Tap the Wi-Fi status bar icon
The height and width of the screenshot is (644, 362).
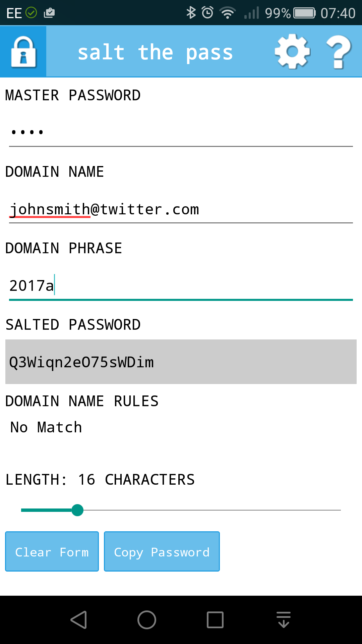point(228,13)
